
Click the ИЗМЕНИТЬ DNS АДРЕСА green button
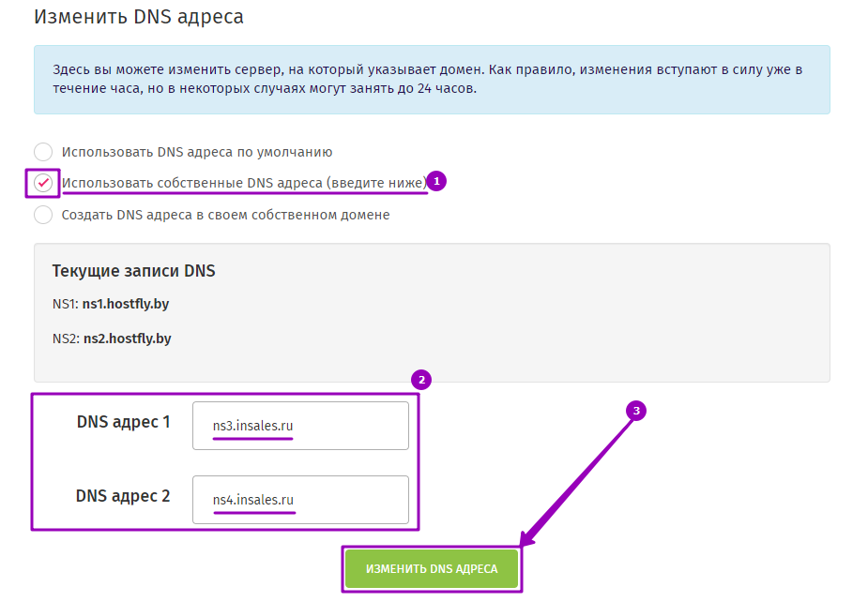coord(432,569)
